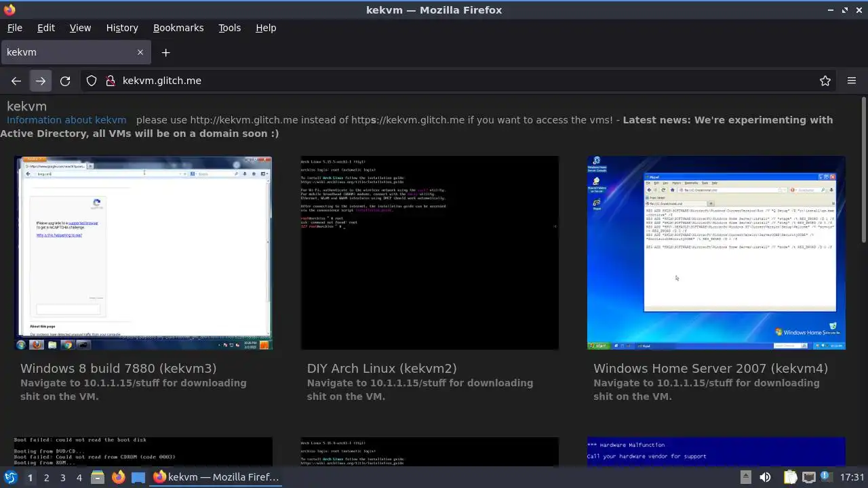Screen dimensions: 868x488
Task: Open the Firefox hamburger menu
Action: point(852,81)
